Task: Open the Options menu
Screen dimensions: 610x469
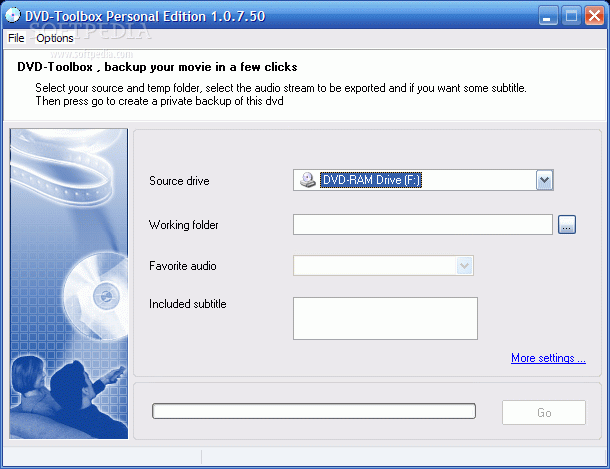Action: point(54,38)
